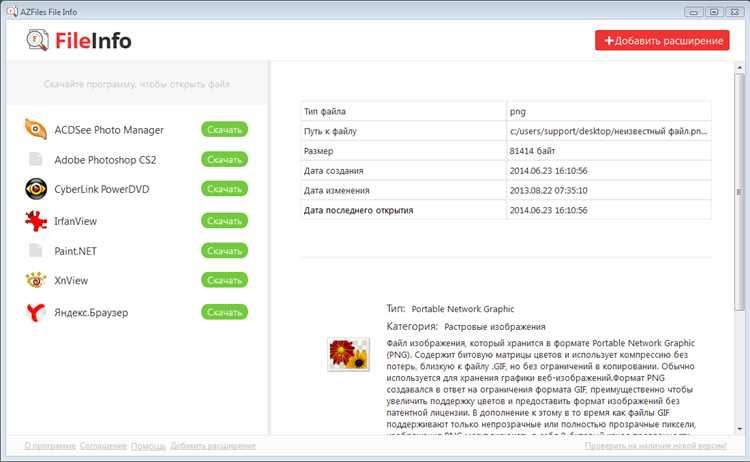Click the Дата создания cell
Image resolution: width=750 pixels, height=462 pixels.
pos(403,171)
